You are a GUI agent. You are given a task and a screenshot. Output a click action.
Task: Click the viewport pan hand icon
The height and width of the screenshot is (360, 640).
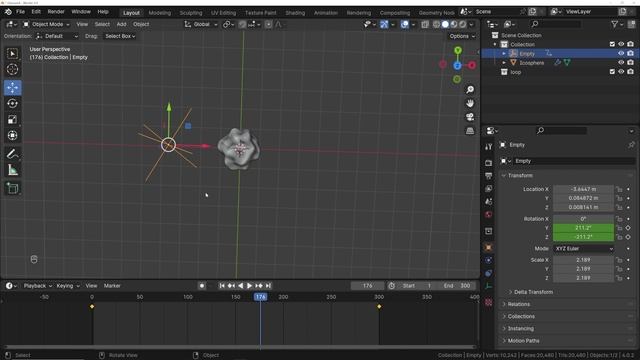click(470, 103)
